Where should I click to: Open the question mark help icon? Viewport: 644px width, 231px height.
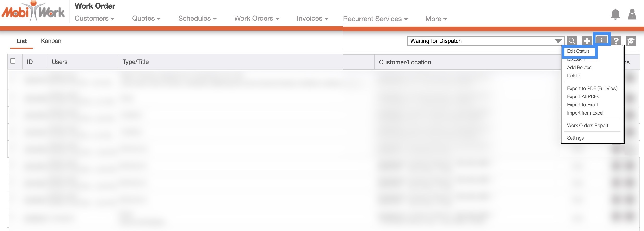[616, 41]
